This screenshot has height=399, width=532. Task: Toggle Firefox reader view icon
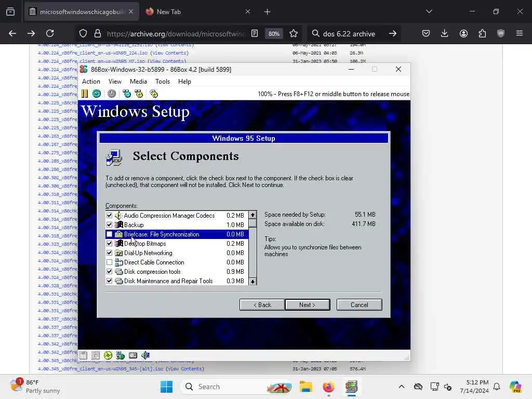(255, 34)
